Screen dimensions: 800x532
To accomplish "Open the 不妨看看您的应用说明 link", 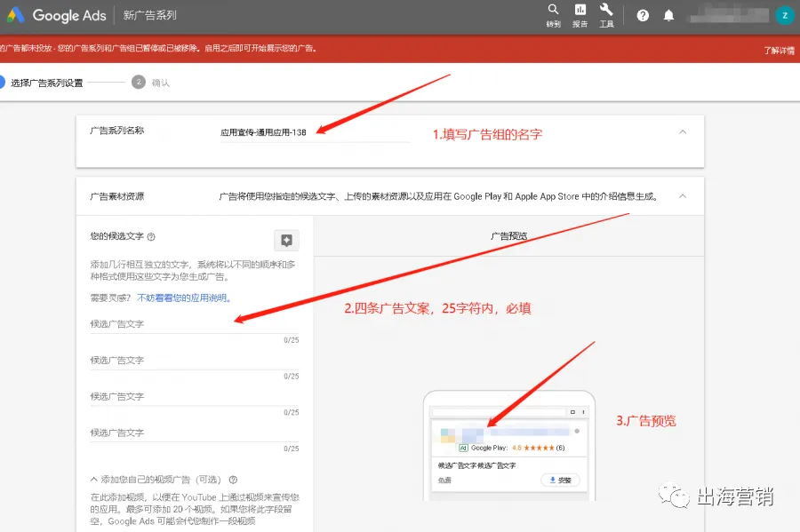I will [x=184, y=298].
